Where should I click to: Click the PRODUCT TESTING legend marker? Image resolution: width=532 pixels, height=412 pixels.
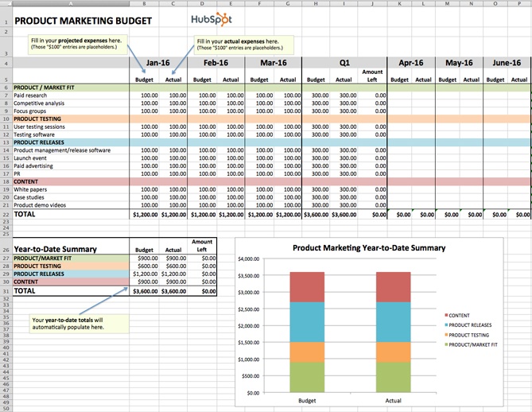[447, 335]
